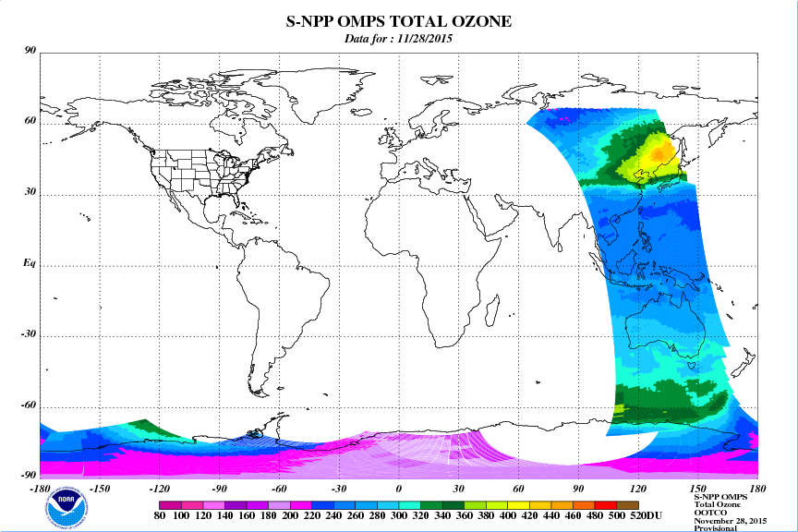Choose the magenta swatch between 200 and 220
The height and width of the screenshot is (532, 798).
pos(301,505)
